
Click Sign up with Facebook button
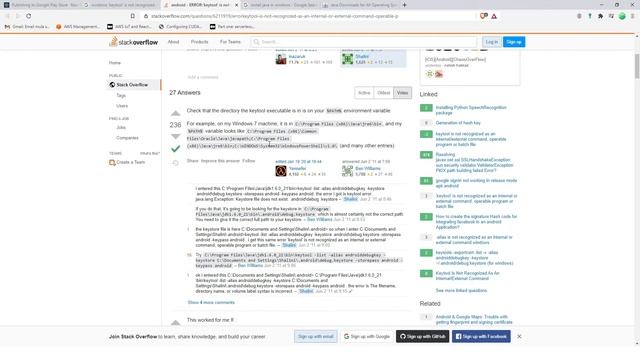481,336
